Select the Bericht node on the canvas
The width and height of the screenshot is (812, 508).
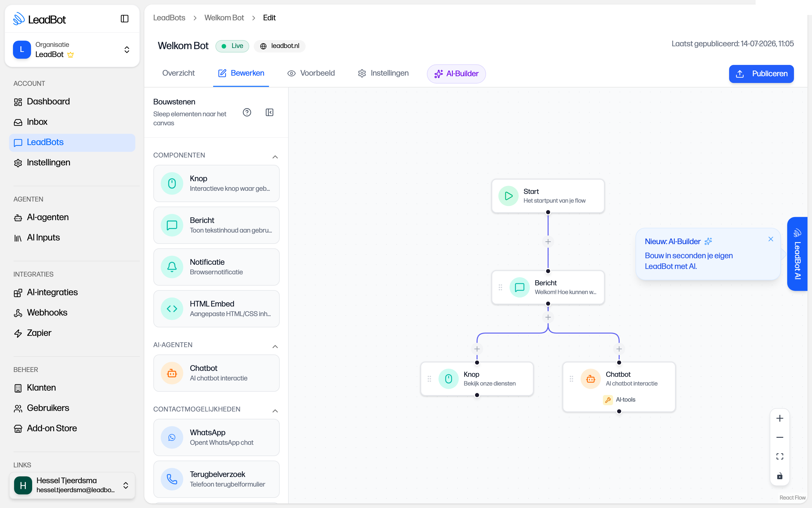coord(548,287)
